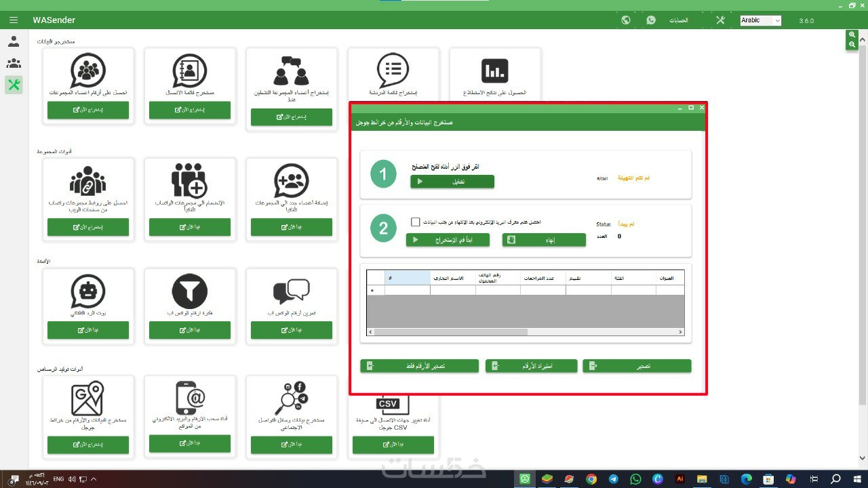Click the رقم الهاتف المحمول mobile number column header
Image resolution: width=868 pixels, height=488 pixels.
pyautogui.click(x=498, y=278)
